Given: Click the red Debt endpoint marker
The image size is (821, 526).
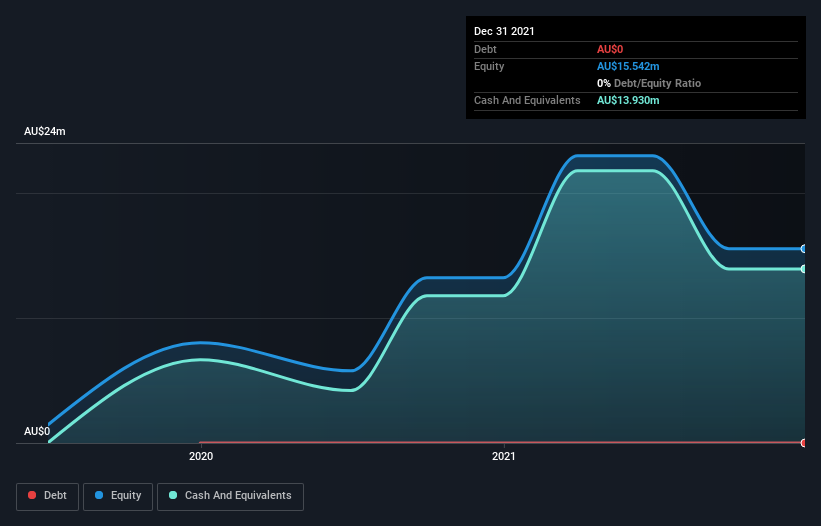Looking at the screenshot, I should [804, 443].
